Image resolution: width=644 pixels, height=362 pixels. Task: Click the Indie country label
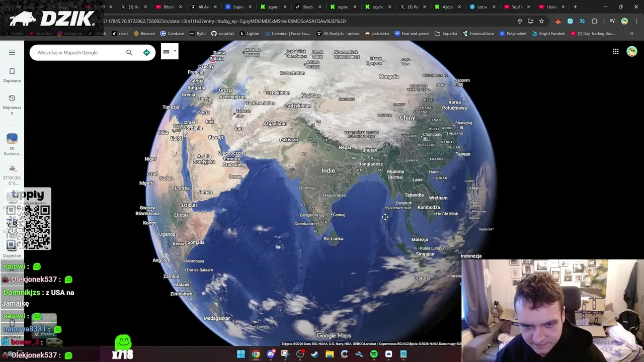coord(328,171)
